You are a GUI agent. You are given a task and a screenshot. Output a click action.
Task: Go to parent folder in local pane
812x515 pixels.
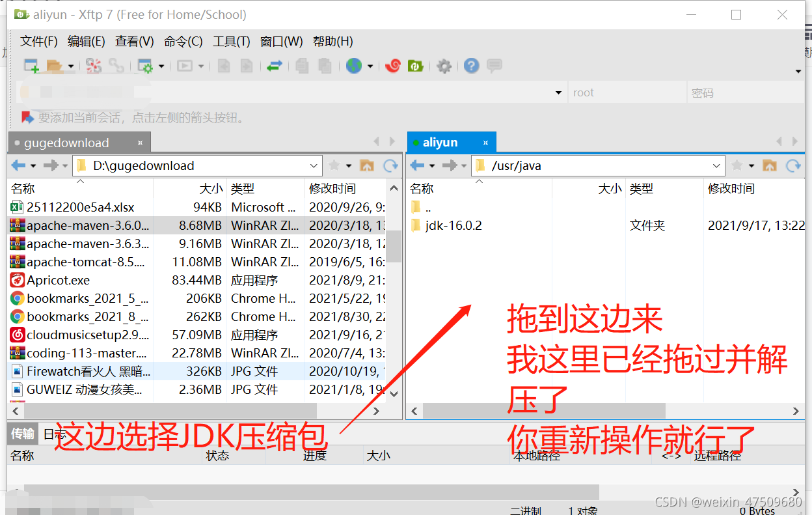367,166
